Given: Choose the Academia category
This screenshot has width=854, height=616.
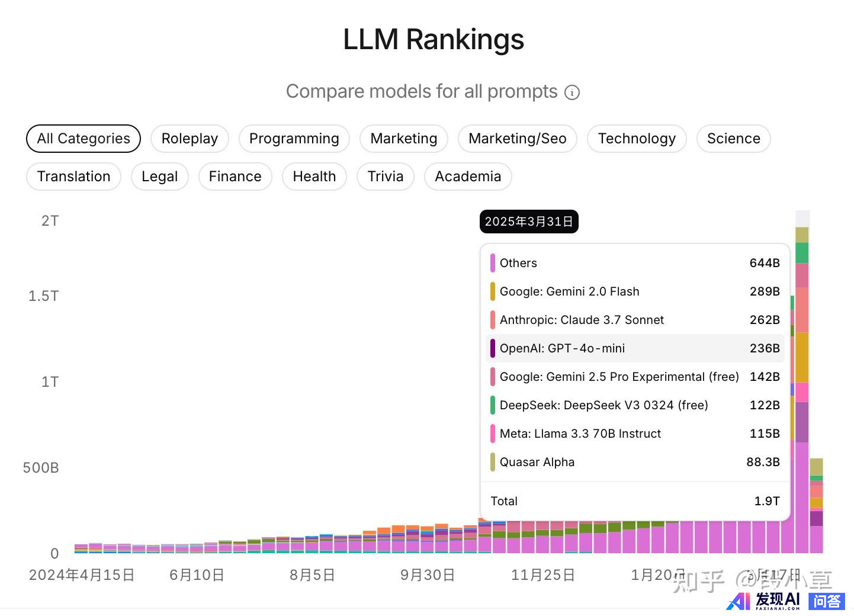Looking at the screenshot, I should pos(468,177).
